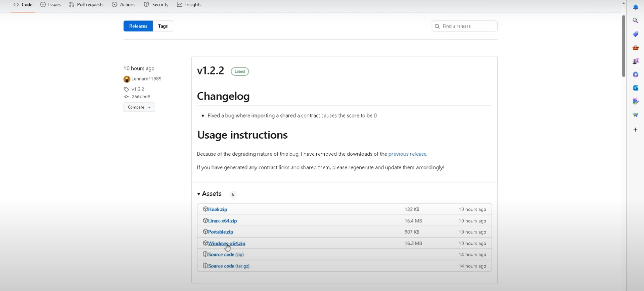The height and width of the screenshot is (291, 644).
Task: Click the plus icon to add sidebar app
Action: pyautogui.click(x=635, y=130)
